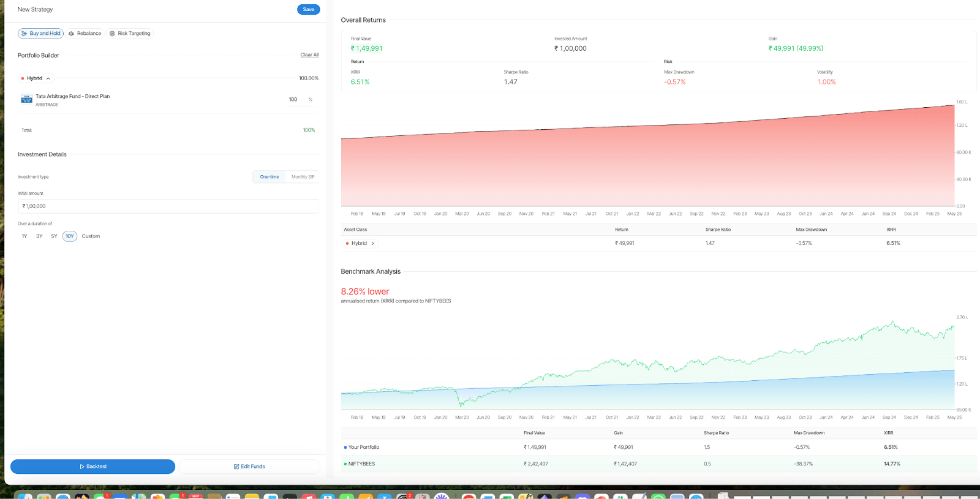Open the Custom duration option
The image size is (980, 499).
point(91,236)
